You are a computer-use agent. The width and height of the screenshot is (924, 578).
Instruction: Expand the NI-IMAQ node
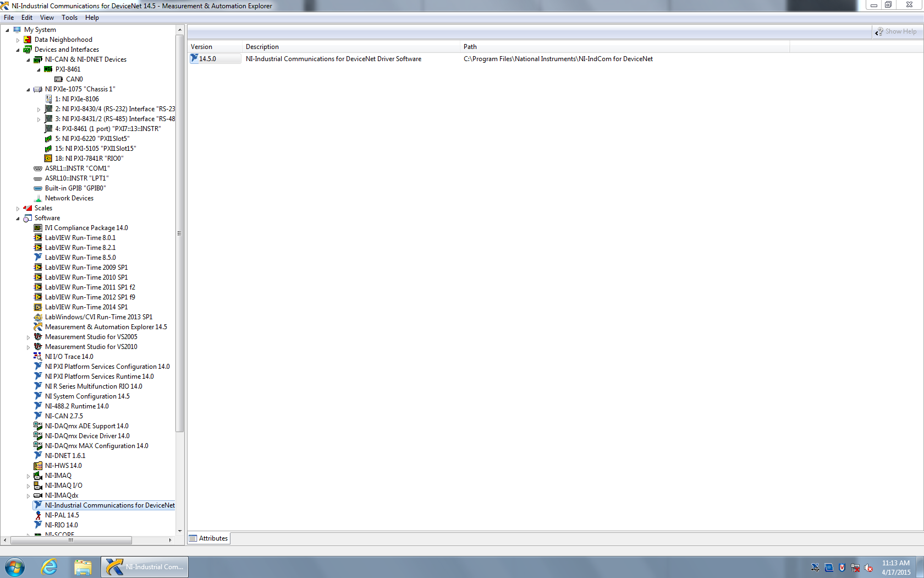click(28, 476)
